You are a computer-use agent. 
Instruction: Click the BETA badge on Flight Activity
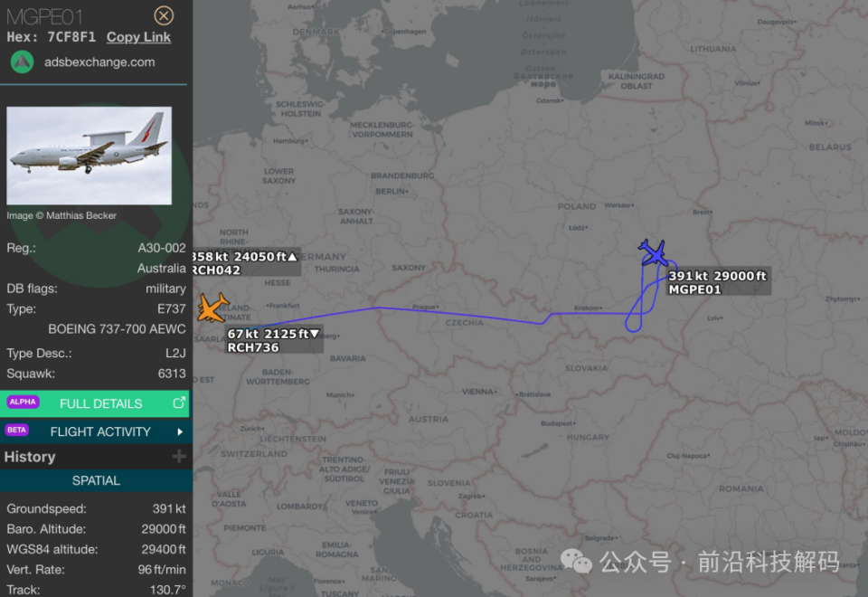[x=17, y=431]
